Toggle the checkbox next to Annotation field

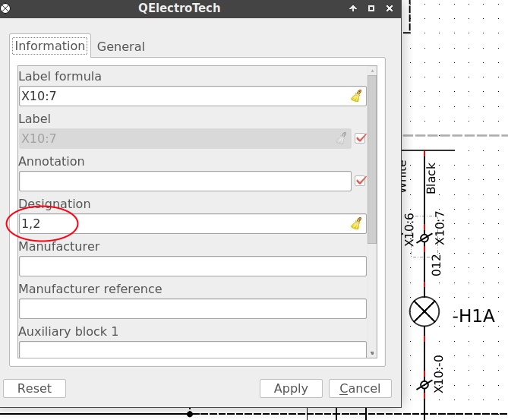(361, 181)
